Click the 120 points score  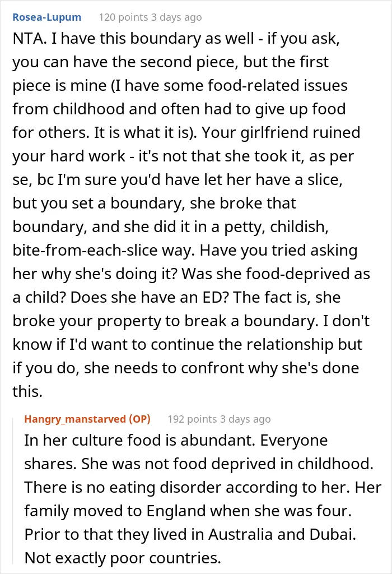point(123,17)
